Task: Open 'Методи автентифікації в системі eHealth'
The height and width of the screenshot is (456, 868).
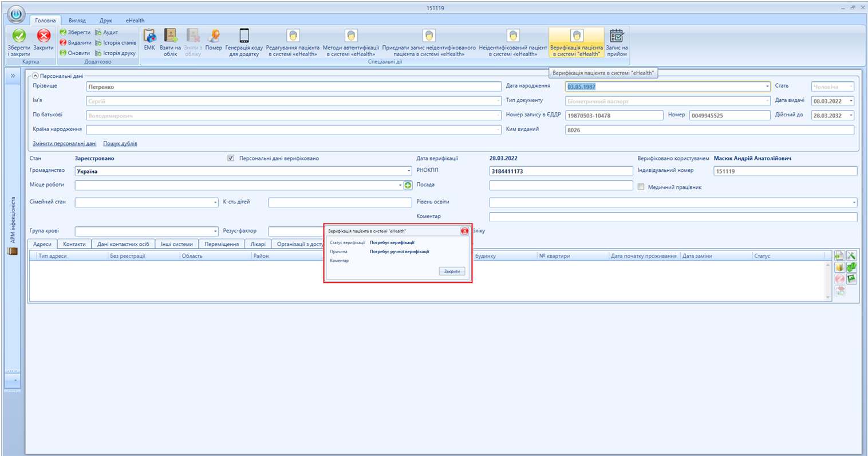Action: [351, 42]
